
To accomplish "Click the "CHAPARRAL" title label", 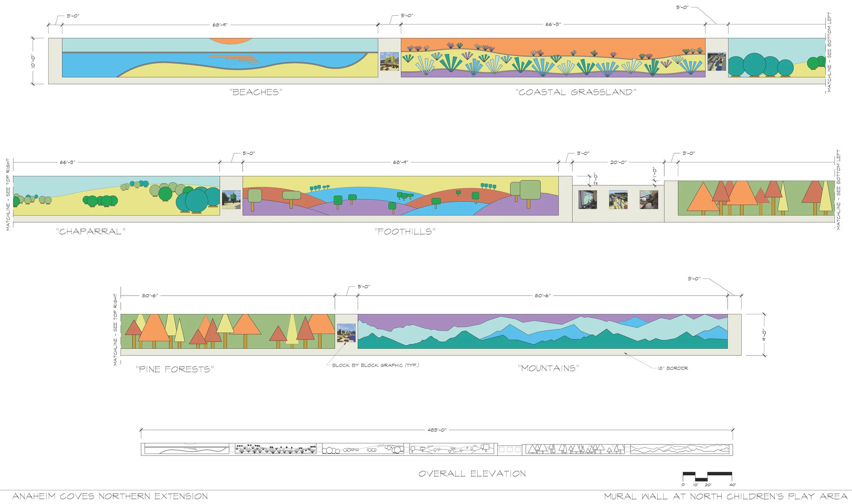I will click(91, 232).
